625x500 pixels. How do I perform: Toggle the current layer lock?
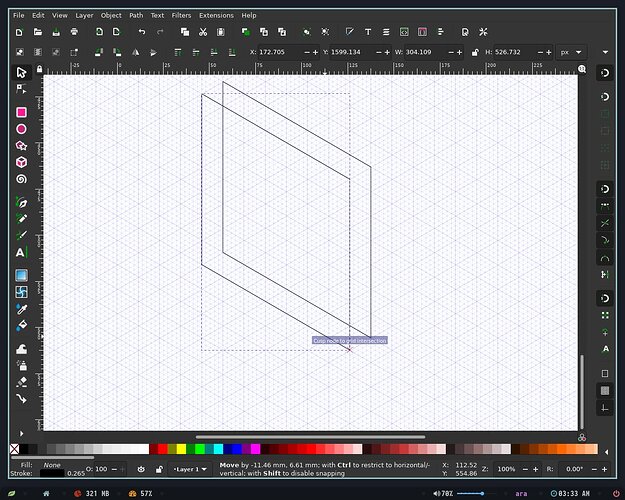click(x=159, y=469)
